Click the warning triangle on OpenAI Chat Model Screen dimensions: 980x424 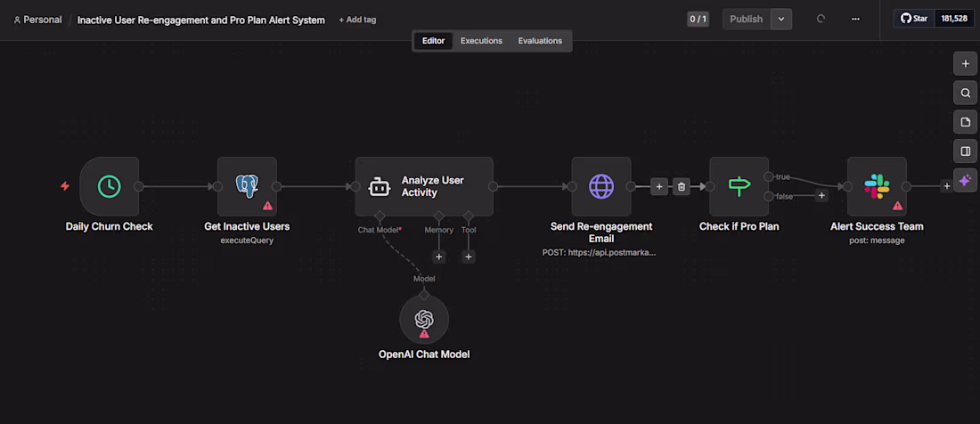point(424,333)
